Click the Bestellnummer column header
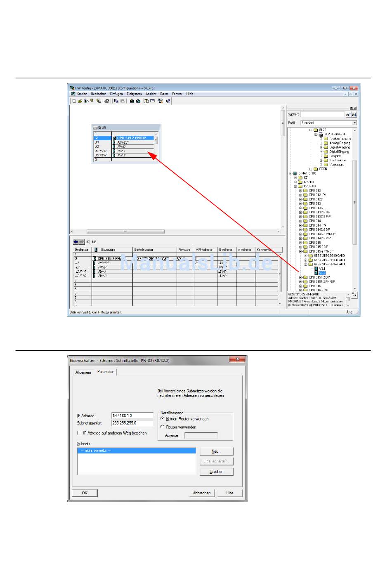Image resolution: width=392 pixels, height=569 pixels. click(155, 250)
